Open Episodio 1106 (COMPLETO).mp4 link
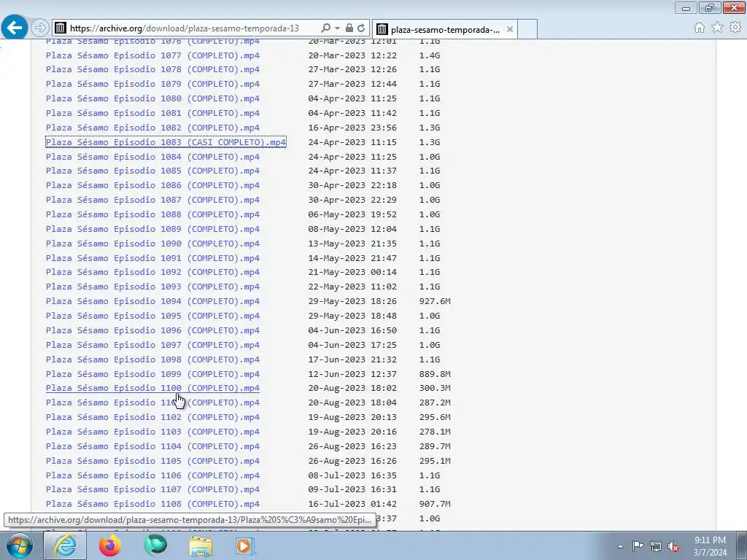Image resolution: width=747 pixels, height=560 pixels. [152, 475]
